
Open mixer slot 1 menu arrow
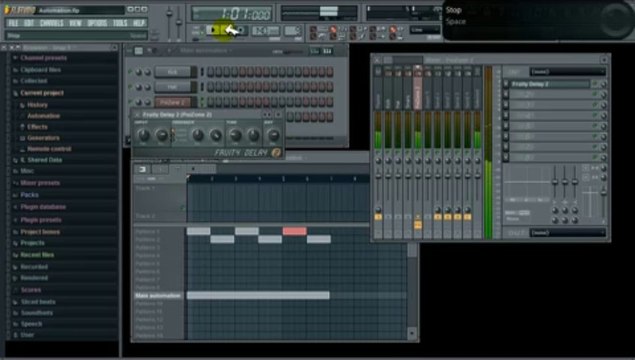[506, 84]
